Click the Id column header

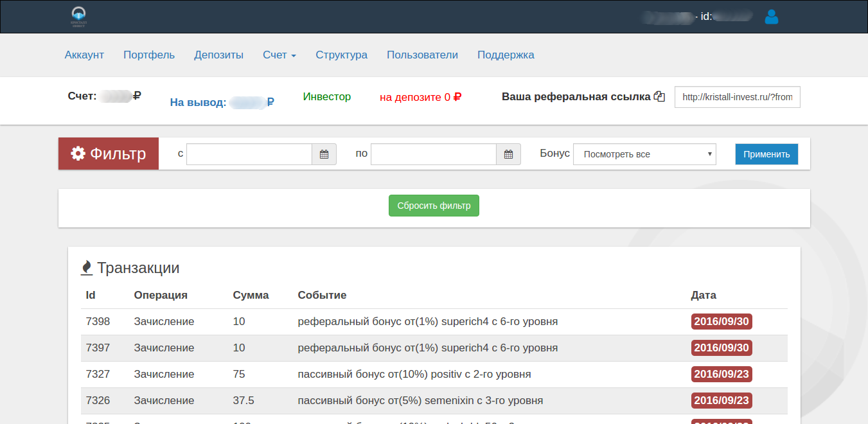[91, 296]
